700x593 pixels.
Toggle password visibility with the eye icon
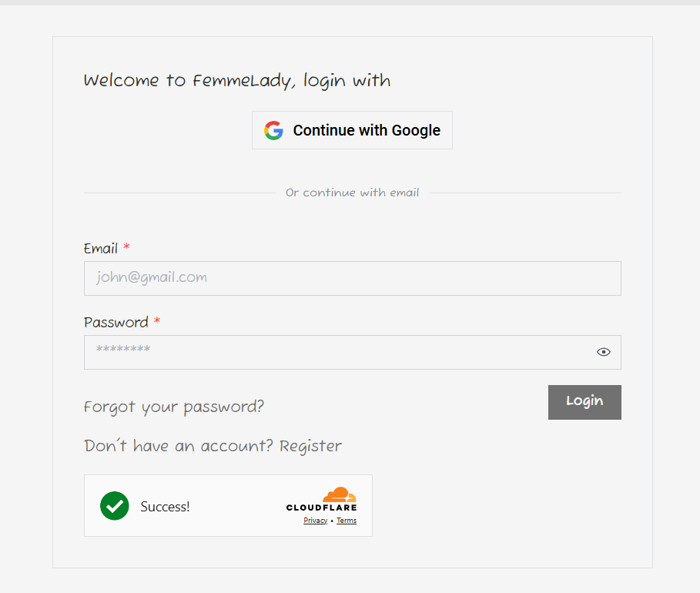[604, 351]
